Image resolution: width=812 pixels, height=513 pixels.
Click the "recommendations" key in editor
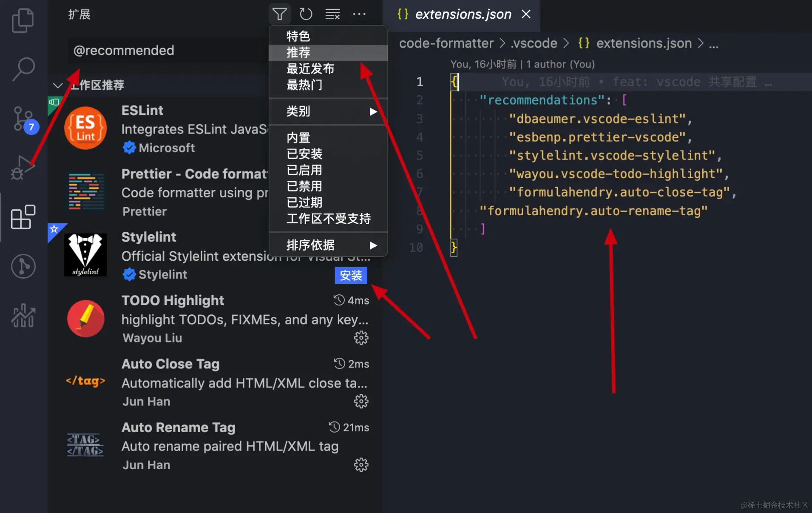pyautogui.click(x=542, y=100)
